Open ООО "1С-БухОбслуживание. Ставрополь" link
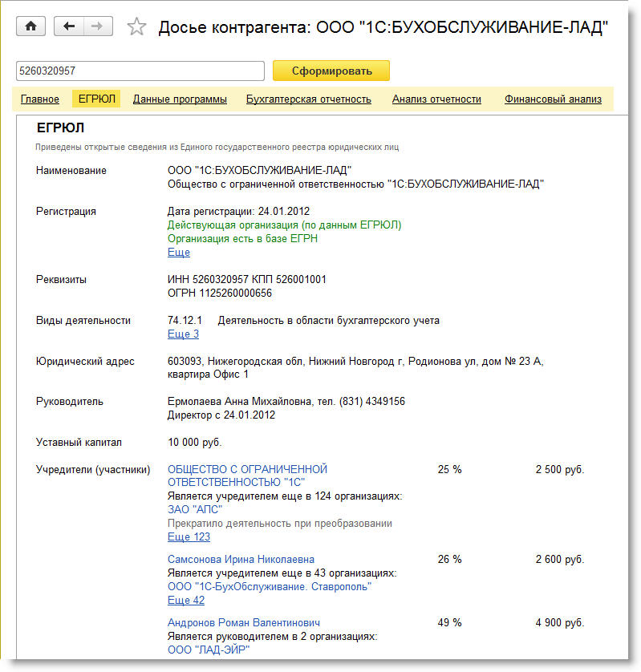 tap(270, 587)
